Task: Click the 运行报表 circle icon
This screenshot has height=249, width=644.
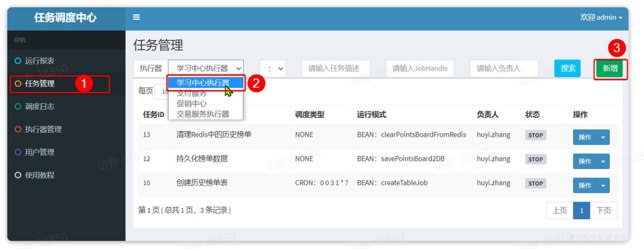Action: tap(18, 61)
